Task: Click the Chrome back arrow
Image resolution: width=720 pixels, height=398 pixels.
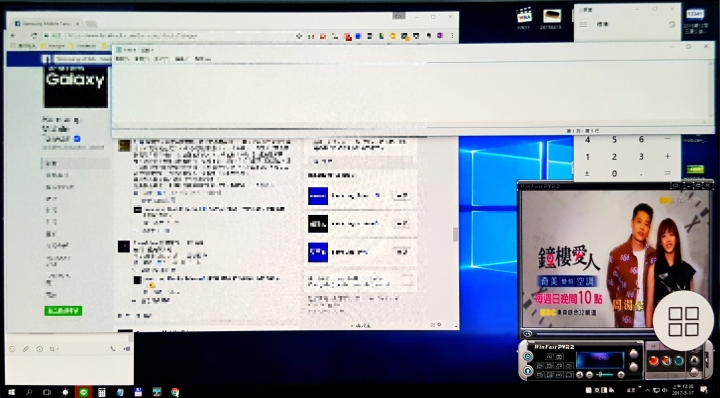Action: 13,35
